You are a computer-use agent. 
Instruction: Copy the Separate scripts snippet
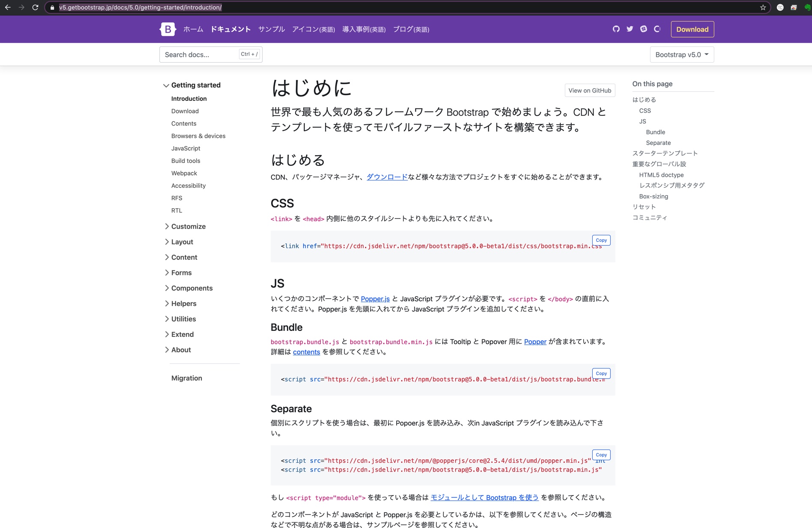pos(601,455)
